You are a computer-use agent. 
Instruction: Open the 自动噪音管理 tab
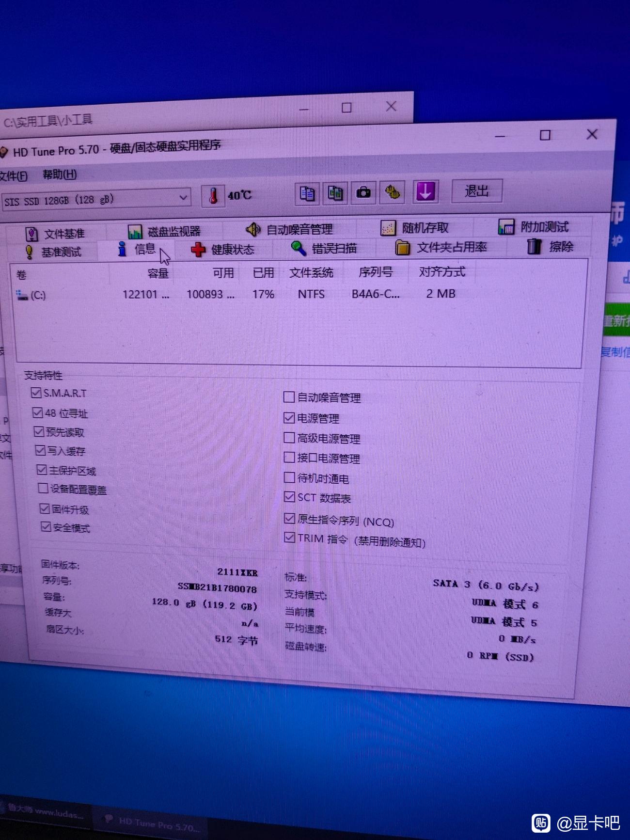tap(289, 229)
